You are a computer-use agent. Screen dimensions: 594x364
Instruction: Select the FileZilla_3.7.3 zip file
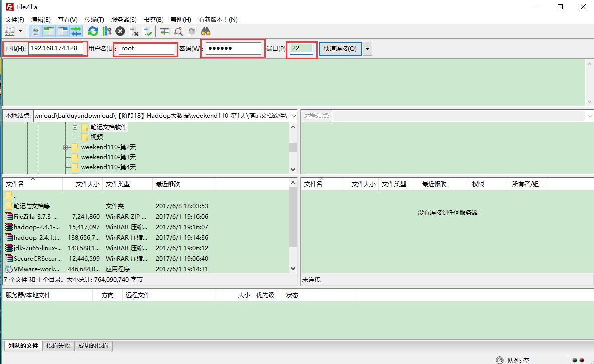tap(146, 216)
